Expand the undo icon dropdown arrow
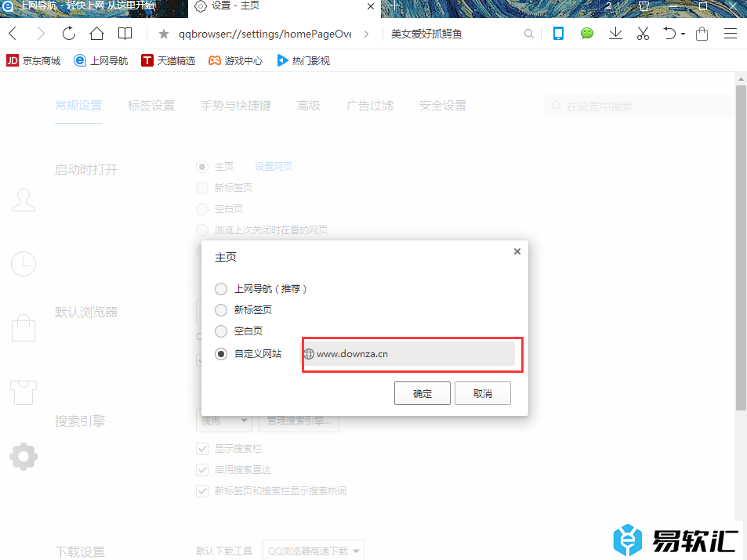 (x=684, y=34)
